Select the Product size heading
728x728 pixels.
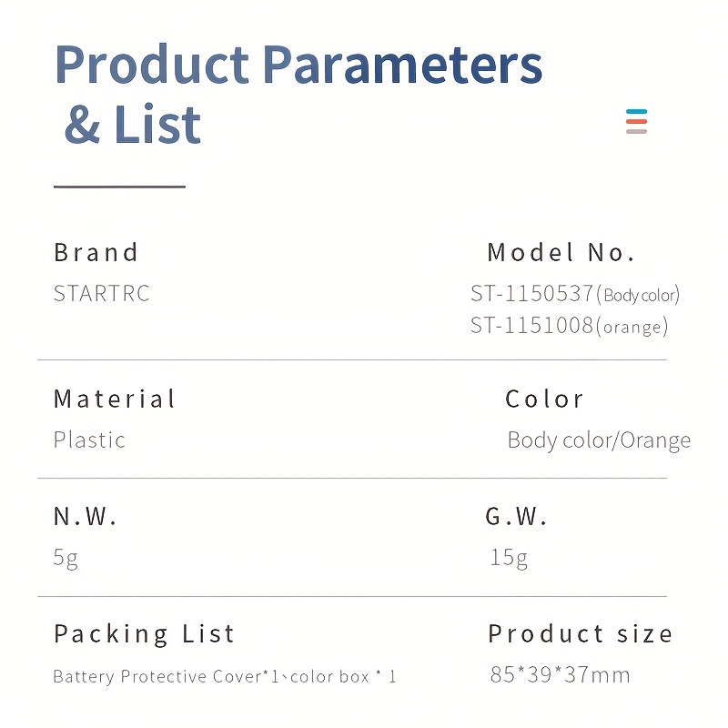click(581, 633)
